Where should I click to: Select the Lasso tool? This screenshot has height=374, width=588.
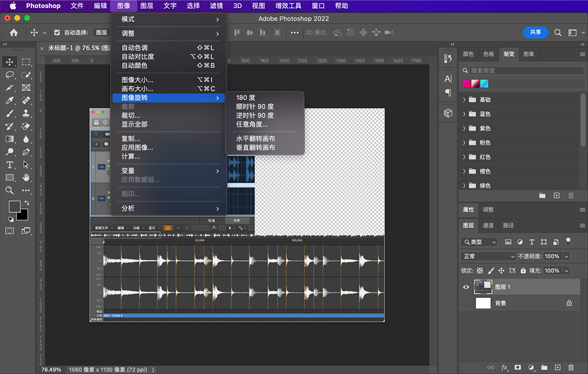9,74
